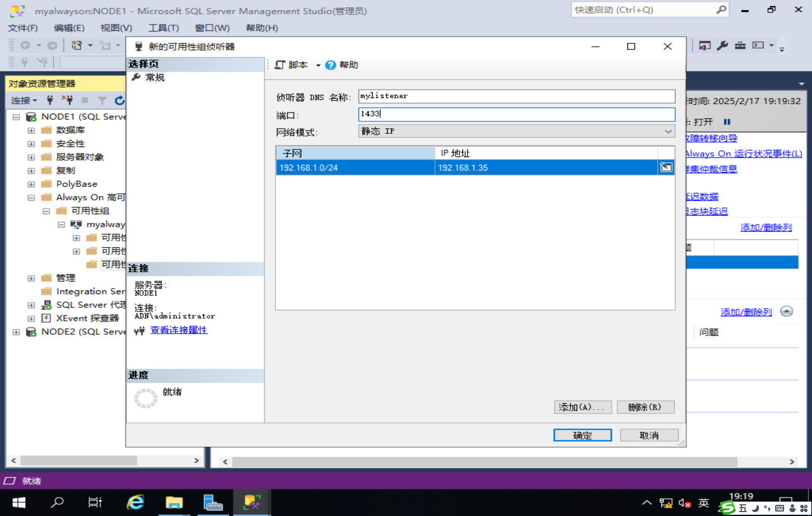This screenshot has width=812, height=516.
Task: Click the 查看连接属性 connection properties icon
Action: tap(139, 330)
